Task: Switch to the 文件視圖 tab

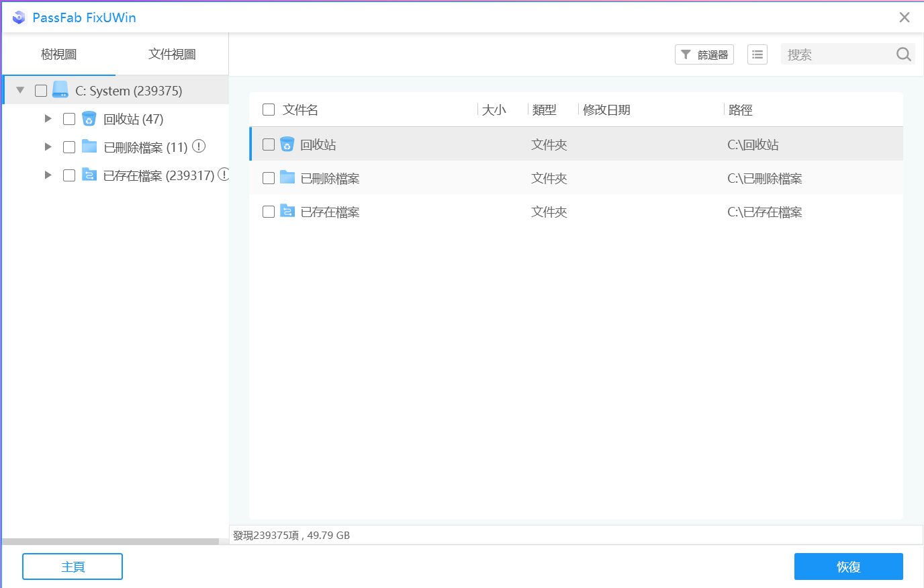Action: click(x=172, y=54)
